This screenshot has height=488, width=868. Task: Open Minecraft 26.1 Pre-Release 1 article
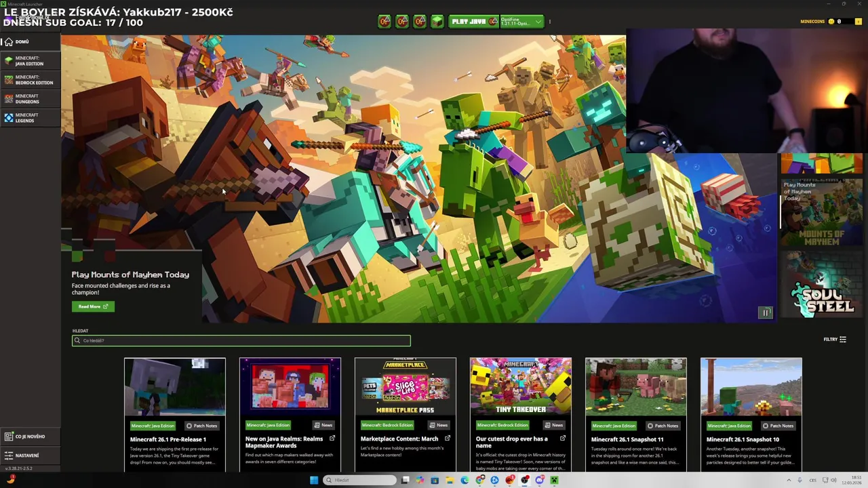click(x=168, y=439)
